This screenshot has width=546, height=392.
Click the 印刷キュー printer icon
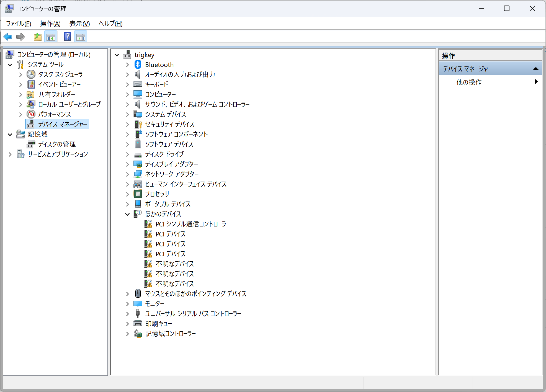138,323
